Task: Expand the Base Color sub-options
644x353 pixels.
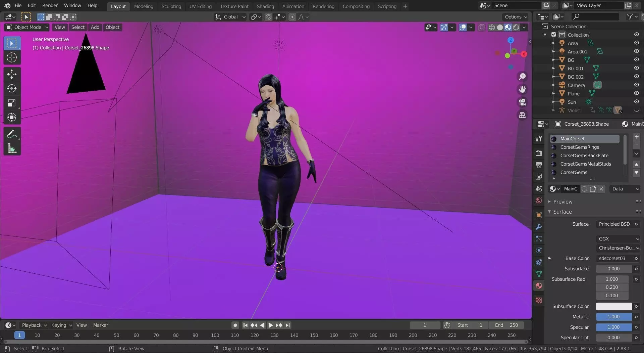Action: [x=549, y=258]
